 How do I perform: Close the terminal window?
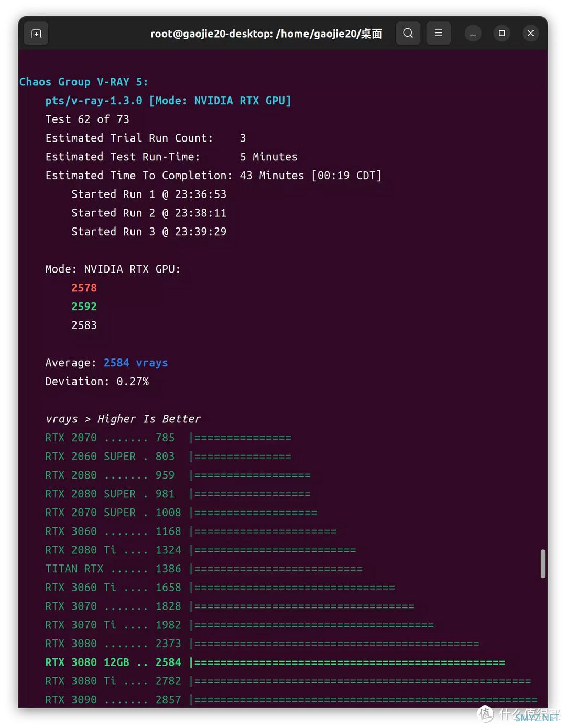point(530,34)
